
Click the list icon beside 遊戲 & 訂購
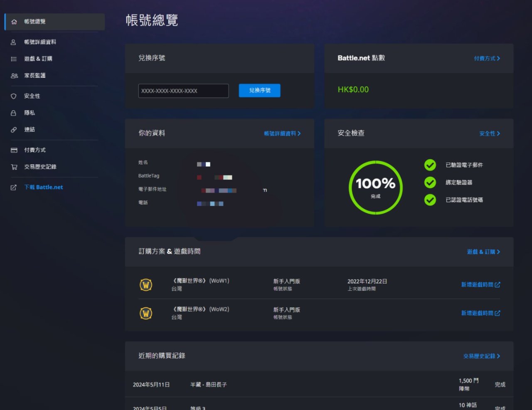coord(14,59)
